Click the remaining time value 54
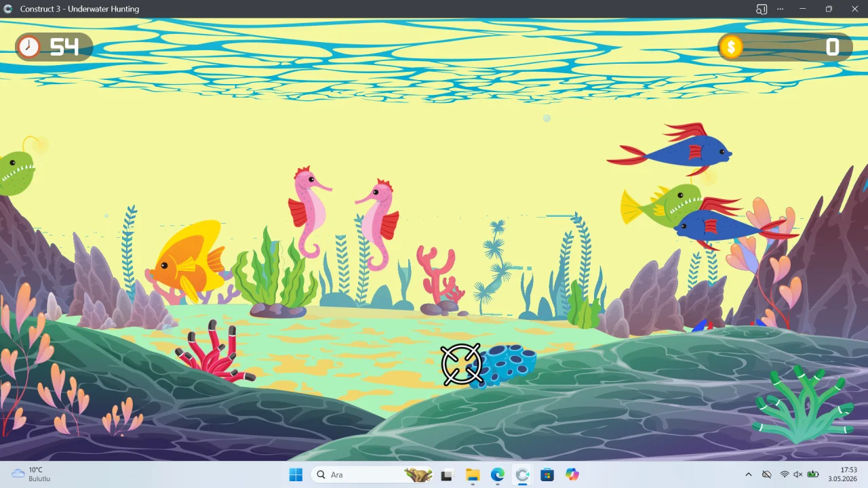The width and height of the screenshot is (868, 488). tap(64, 47)
